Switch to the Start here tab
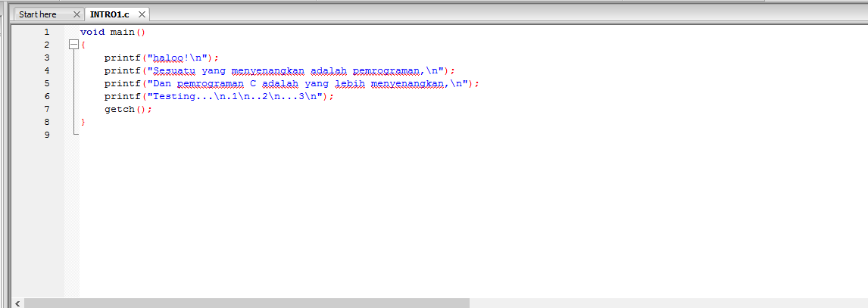This screenshot has height=308, width=868. coord(38,14)
